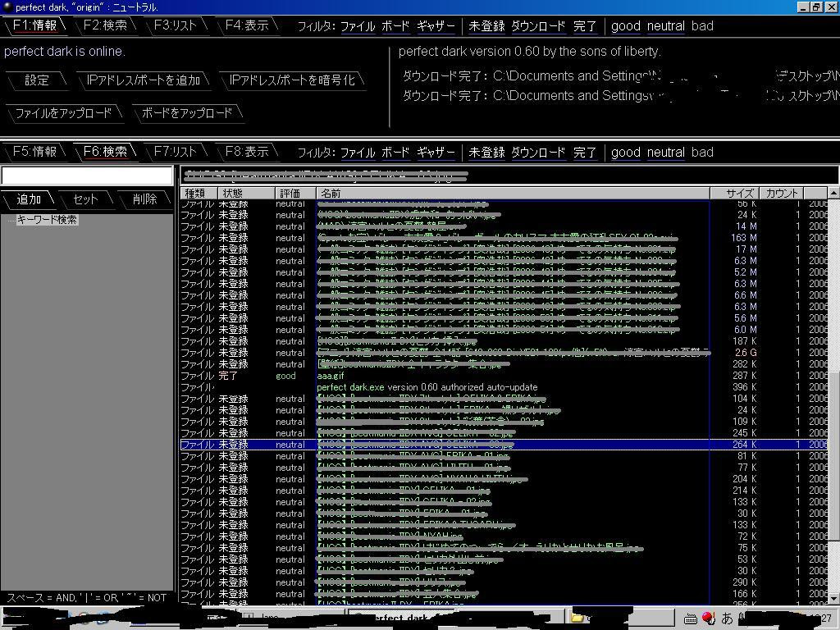Sort by the 状態 column header
This screenshot has width=840, height=630.
246,194
